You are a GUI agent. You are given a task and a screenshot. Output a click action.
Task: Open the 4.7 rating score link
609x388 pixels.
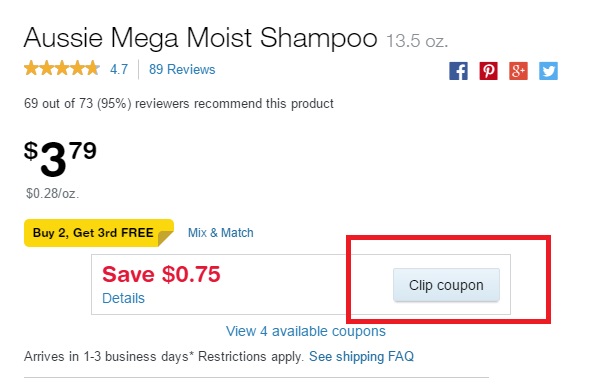(119, 70)
